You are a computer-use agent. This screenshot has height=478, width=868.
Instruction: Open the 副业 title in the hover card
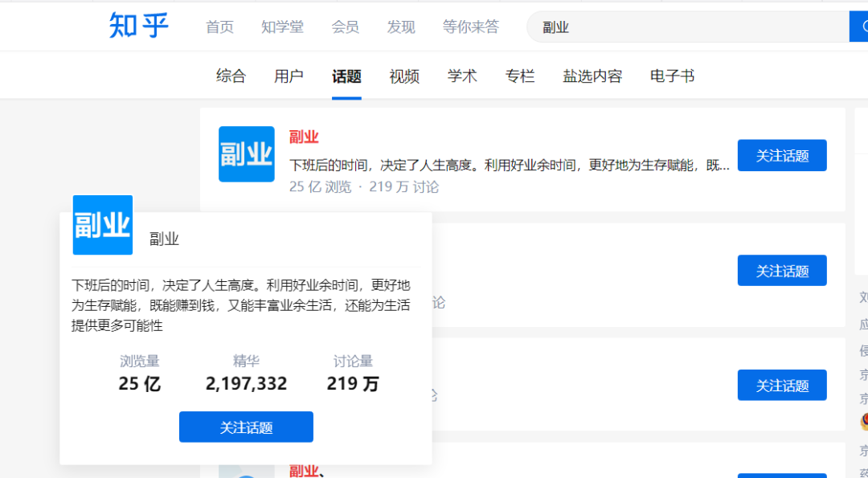point(165,239)
